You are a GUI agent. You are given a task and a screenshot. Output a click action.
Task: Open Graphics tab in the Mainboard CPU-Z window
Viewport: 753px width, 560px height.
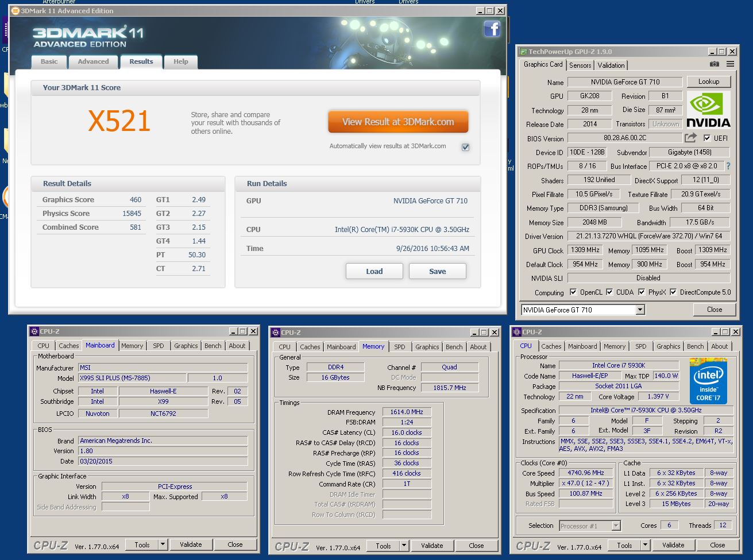[186, 346]
